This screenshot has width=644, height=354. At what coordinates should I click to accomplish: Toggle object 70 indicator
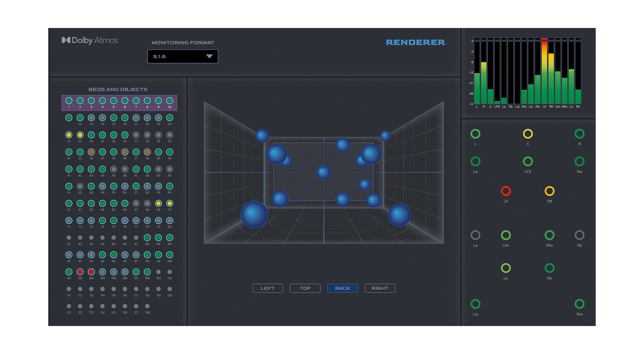170,203
